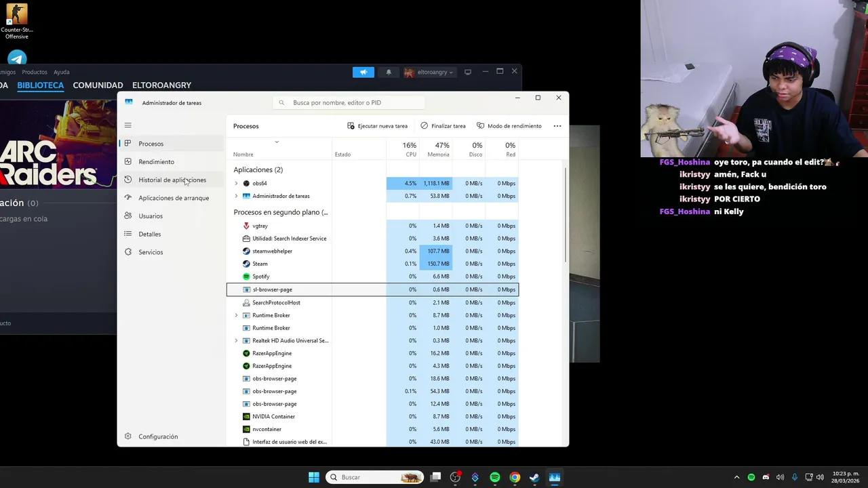
Task: Open Steam Ayuda menu
Action: tap(62, 72)
